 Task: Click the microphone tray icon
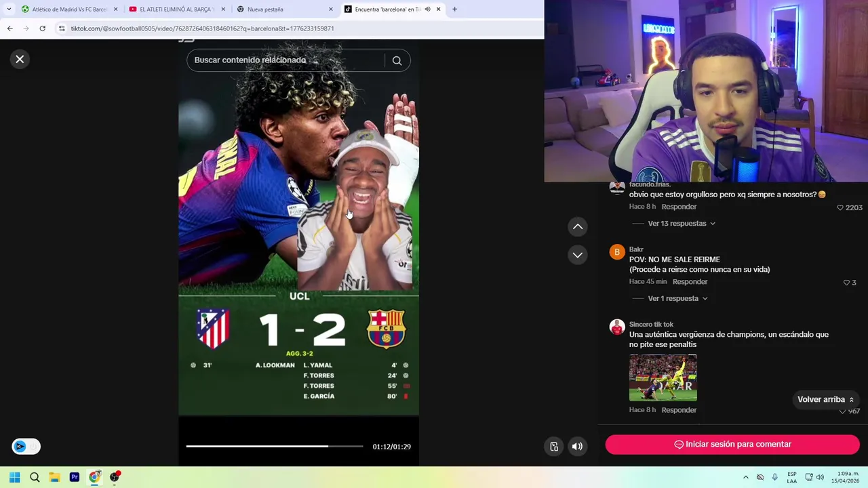[x=774, y=477]
